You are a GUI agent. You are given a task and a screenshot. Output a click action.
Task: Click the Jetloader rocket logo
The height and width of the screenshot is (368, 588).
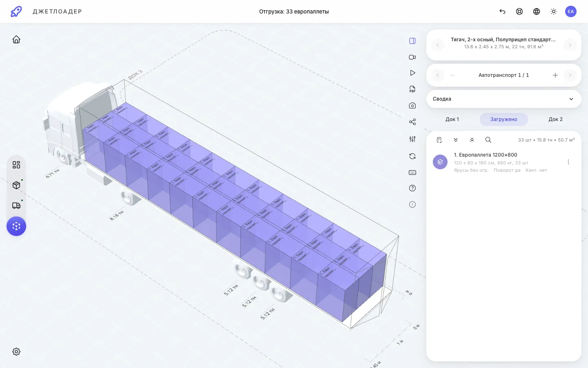click(16, 11)
